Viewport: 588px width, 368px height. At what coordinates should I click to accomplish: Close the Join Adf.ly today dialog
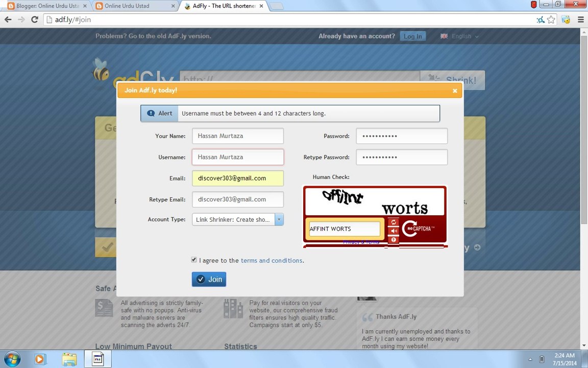(x=455, y=90)
